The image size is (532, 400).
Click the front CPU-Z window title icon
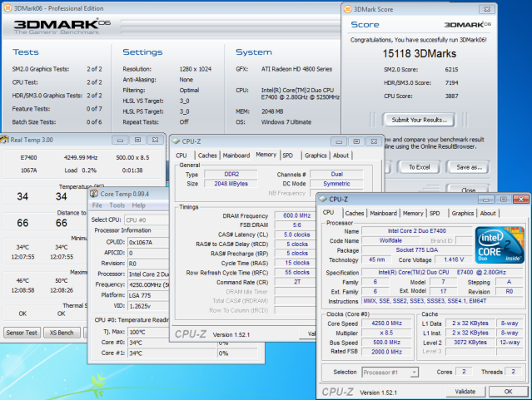point(323,199)
